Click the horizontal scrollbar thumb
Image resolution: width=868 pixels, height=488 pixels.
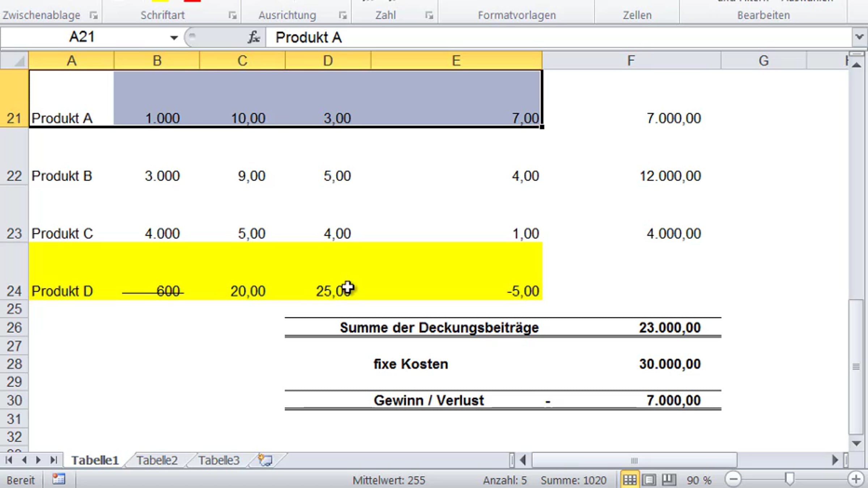634,460
